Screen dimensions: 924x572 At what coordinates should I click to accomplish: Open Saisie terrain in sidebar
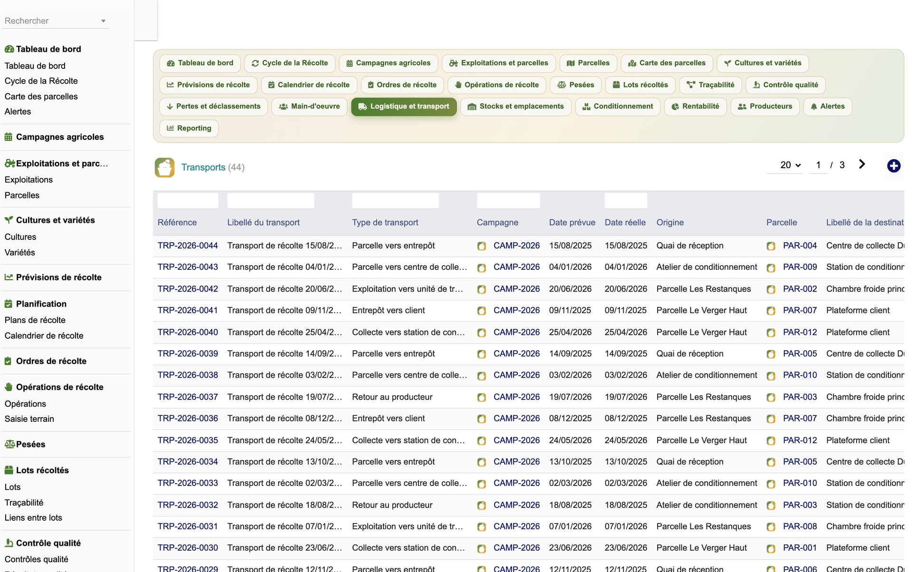pyautogui.click(x=29, y=419)
